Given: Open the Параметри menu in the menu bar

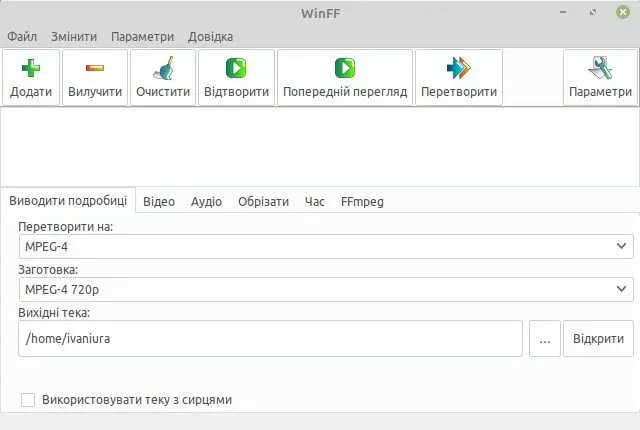Looking at the screenshot, I should [x=142, y=37].
